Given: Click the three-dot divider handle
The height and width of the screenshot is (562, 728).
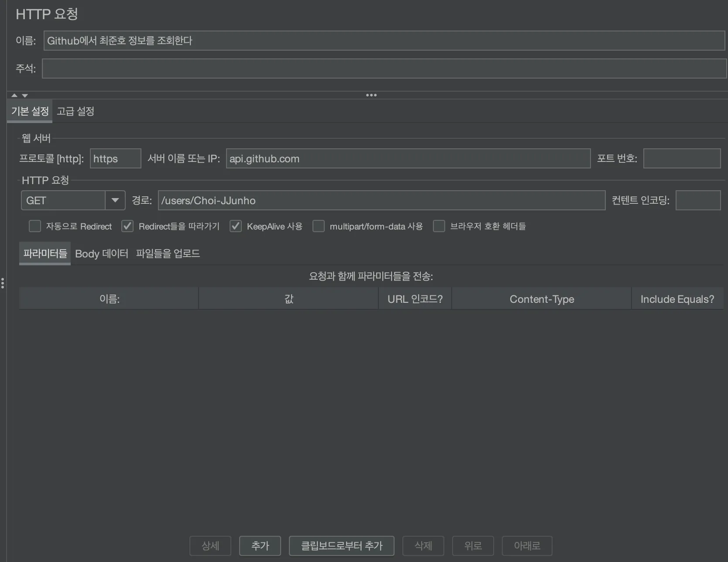Looking at the screenshot, I should (371, 95).
